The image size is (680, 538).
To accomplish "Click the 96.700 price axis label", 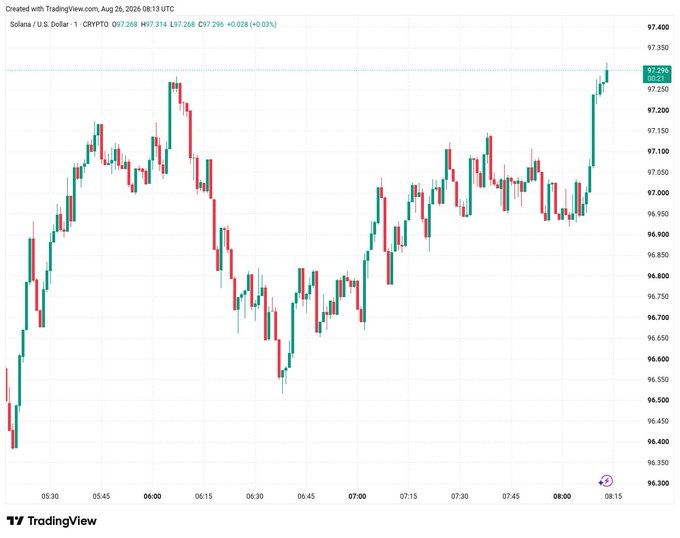I will click(658, 317).
